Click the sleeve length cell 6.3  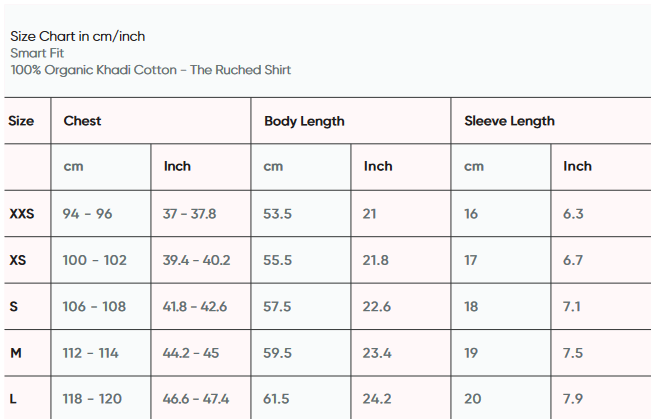point(573,214)
